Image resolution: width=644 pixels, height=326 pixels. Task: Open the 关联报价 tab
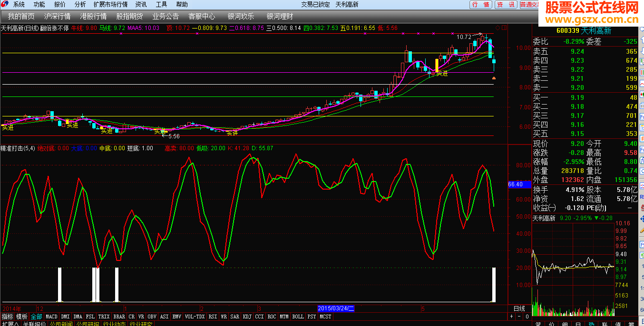(x=34, y=324)
